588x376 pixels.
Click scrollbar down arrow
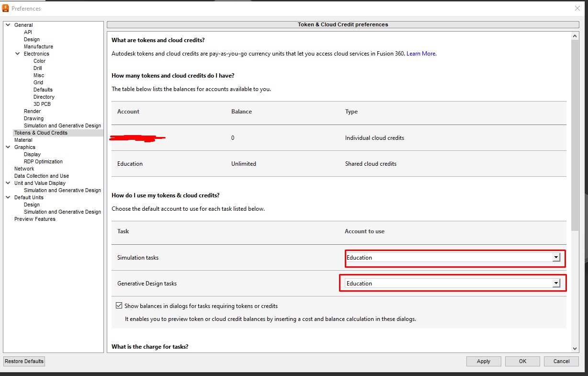click(575, 348)
